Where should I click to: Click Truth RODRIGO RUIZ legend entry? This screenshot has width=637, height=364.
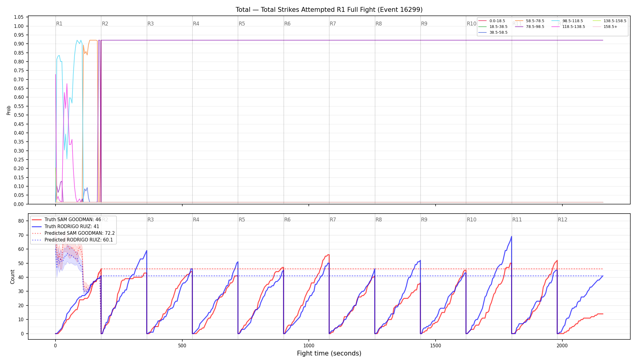[66, 226]
